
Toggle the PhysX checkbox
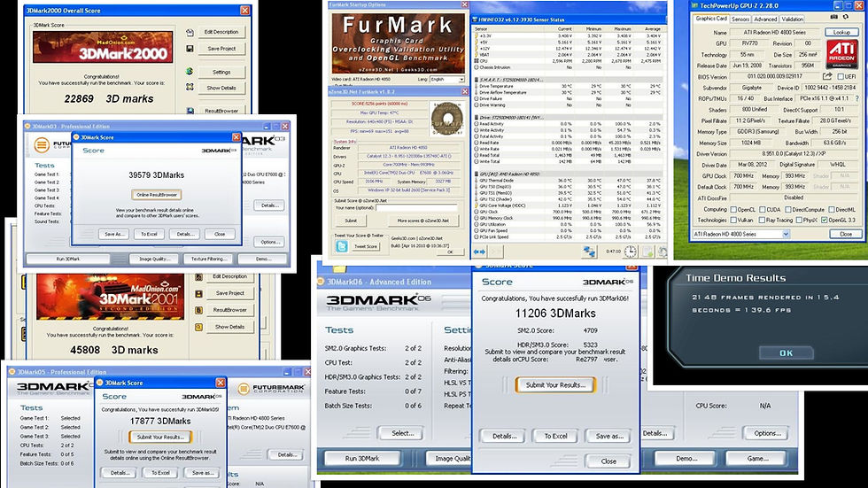pyautogui.click(x=799, y=221)
